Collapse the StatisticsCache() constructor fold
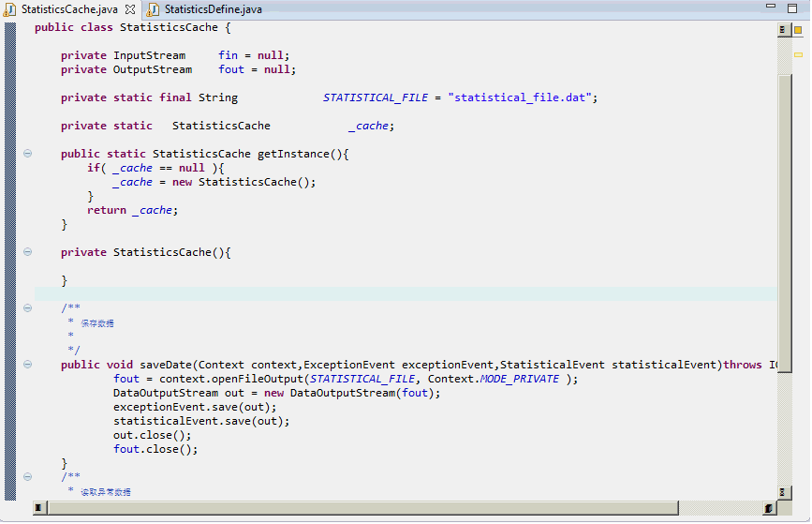This screenshot has height=524, width=812. pyautogui.click(x=28, y=252)
